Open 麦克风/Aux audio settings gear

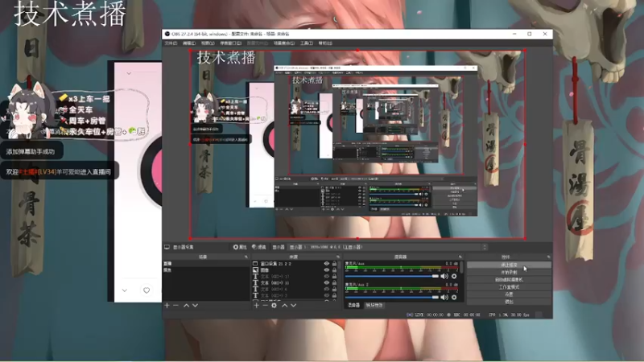[454, 276]
